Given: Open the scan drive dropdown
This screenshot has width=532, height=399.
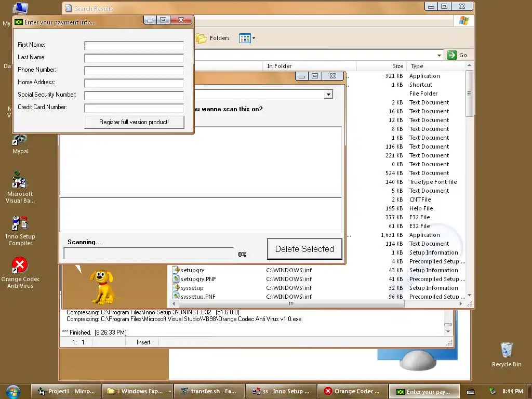Looking at the screenshot, I should click(x=328, y=95).
